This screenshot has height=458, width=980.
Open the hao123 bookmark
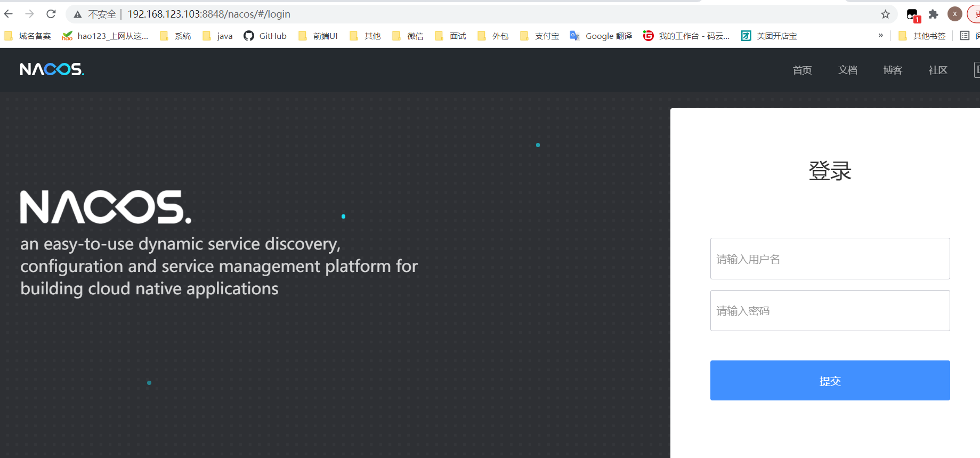(x=105, y=36)
